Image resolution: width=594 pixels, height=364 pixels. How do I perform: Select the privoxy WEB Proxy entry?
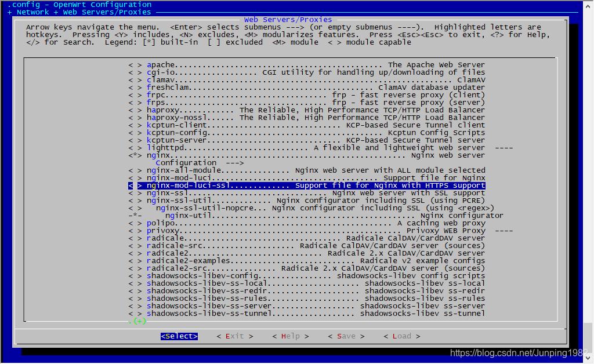(x=320, y=231)
